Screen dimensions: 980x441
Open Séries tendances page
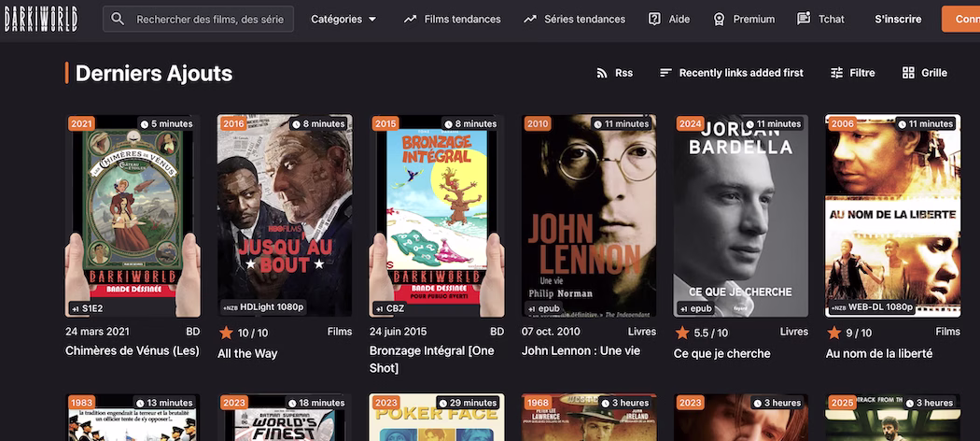click(574, 19)
